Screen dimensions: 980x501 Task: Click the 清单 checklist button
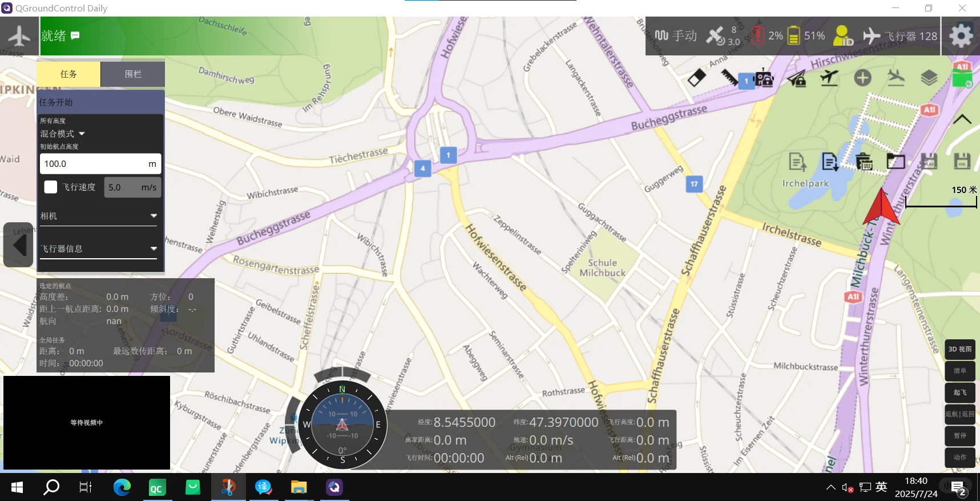tap(960, 371)
